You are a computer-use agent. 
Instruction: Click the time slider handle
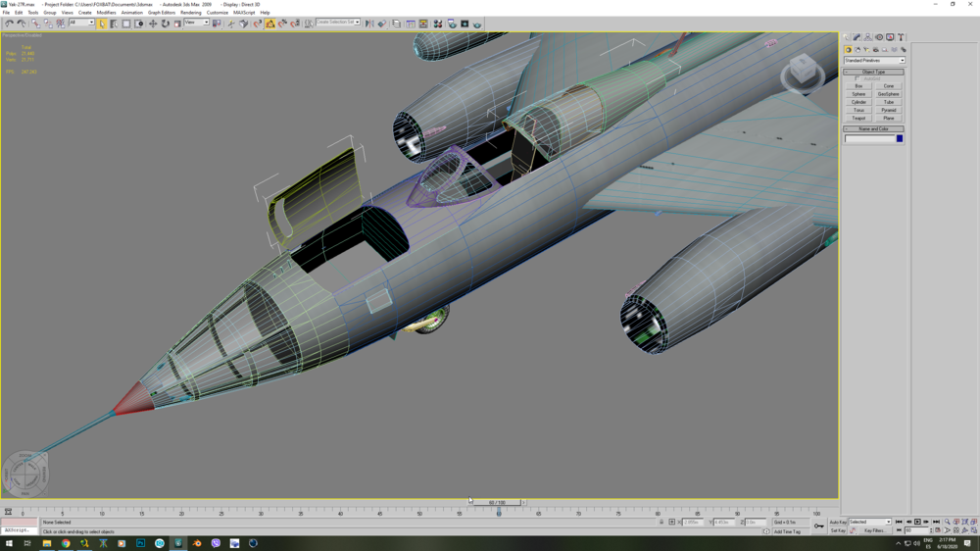pos(497,502)
